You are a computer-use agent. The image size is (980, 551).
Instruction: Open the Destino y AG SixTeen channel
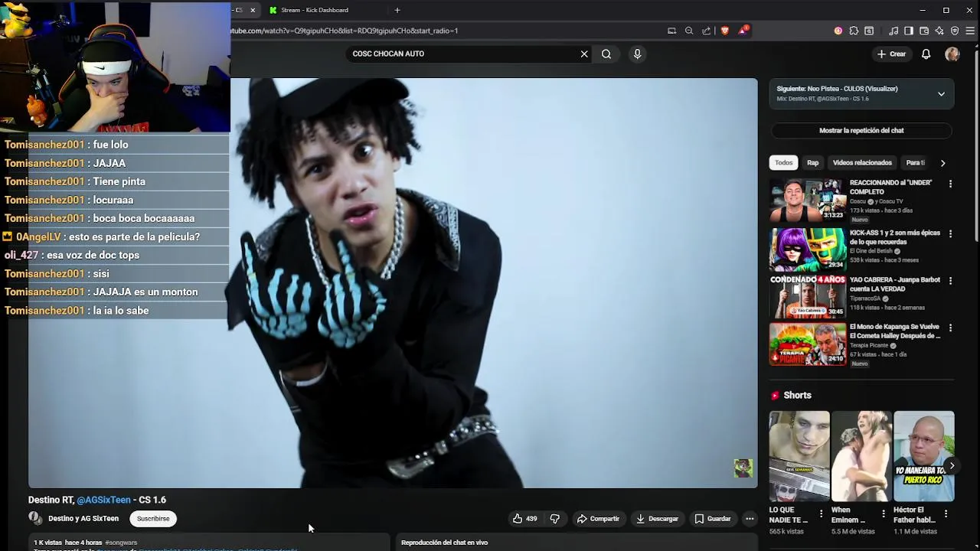[83, 519]
